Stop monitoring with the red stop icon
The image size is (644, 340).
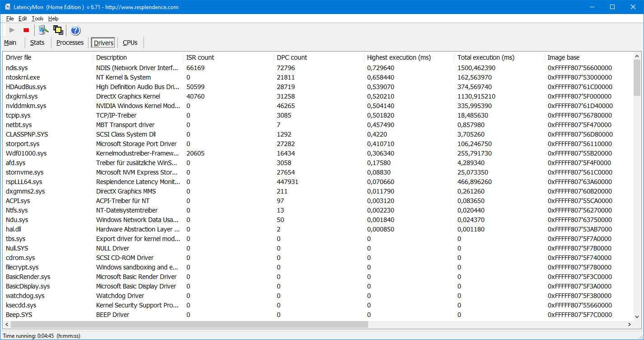coord(26,30)
